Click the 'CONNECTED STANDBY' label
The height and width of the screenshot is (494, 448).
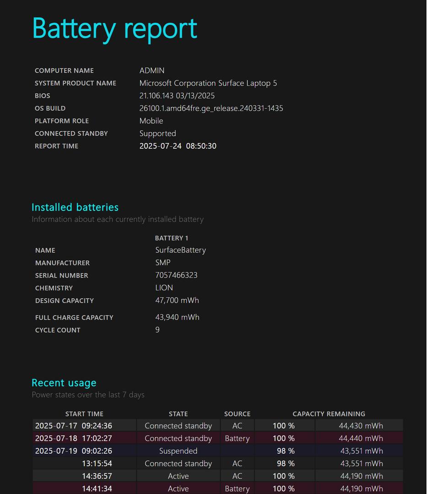(71, 134)
